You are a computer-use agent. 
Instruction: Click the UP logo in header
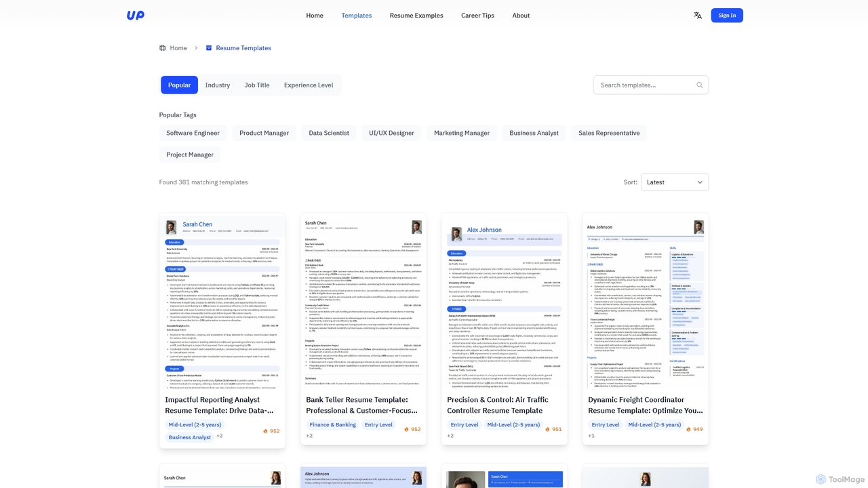pos(135,15)
